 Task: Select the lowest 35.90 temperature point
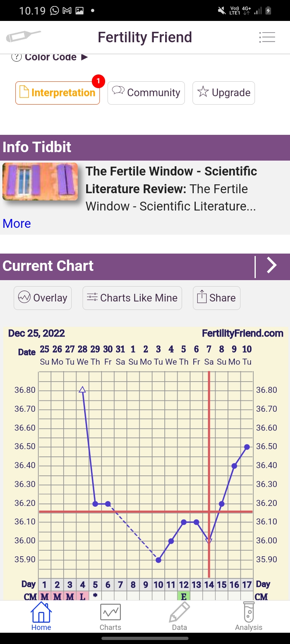tap(158, 560)
